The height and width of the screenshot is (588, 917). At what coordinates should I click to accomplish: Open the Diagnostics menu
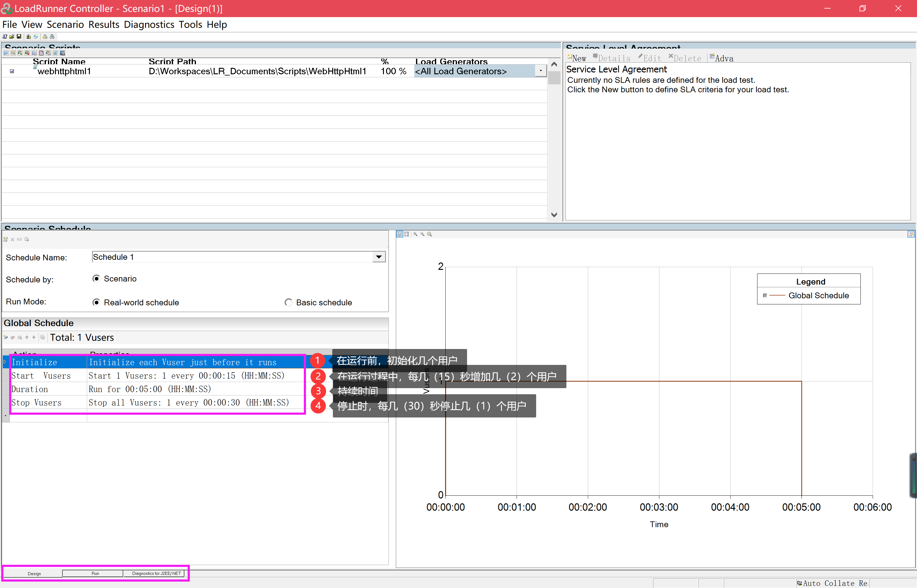[x=149, y=24]
